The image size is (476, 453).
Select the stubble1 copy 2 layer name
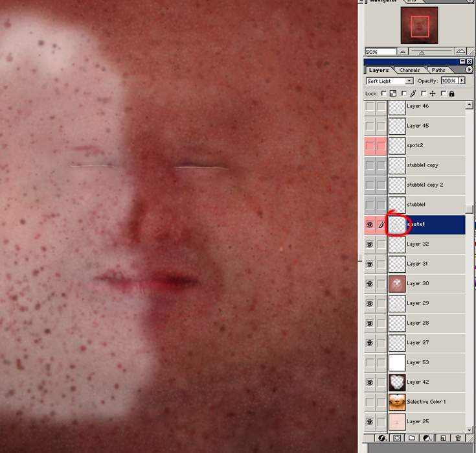click(x=425, y=185)
